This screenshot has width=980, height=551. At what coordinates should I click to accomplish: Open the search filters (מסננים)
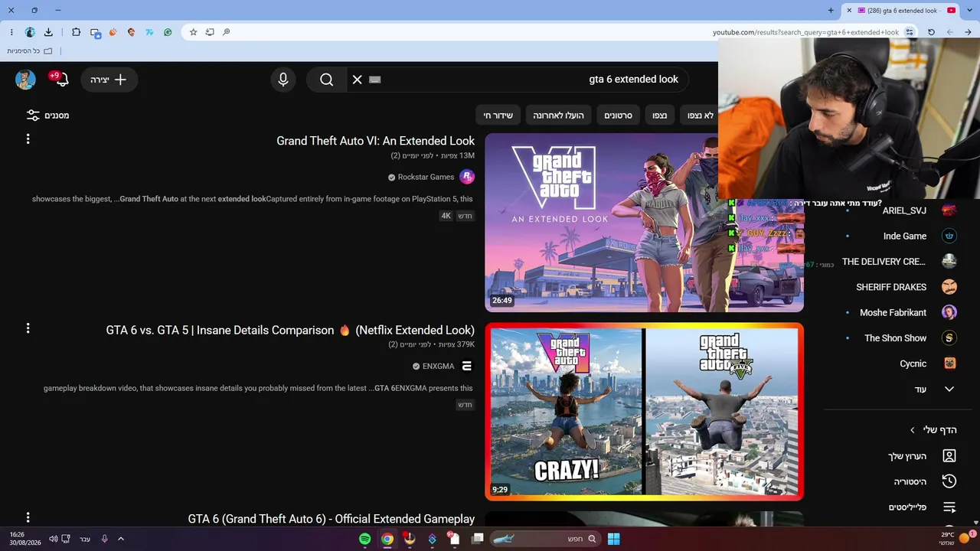(x=47, y=116)
